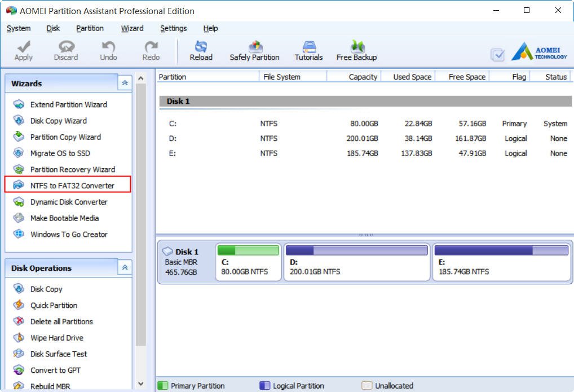574x392 pixels.
Task: Click the Wipe Hard Drive icon
Action: [19, 337]
